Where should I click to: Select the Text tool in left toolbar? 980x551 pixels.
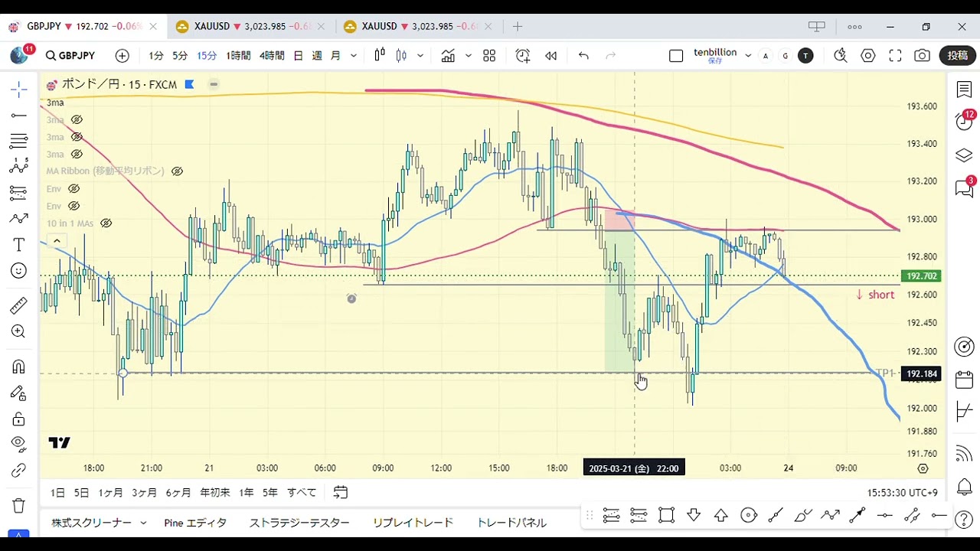pyautogui.click(x=18, y=245)
